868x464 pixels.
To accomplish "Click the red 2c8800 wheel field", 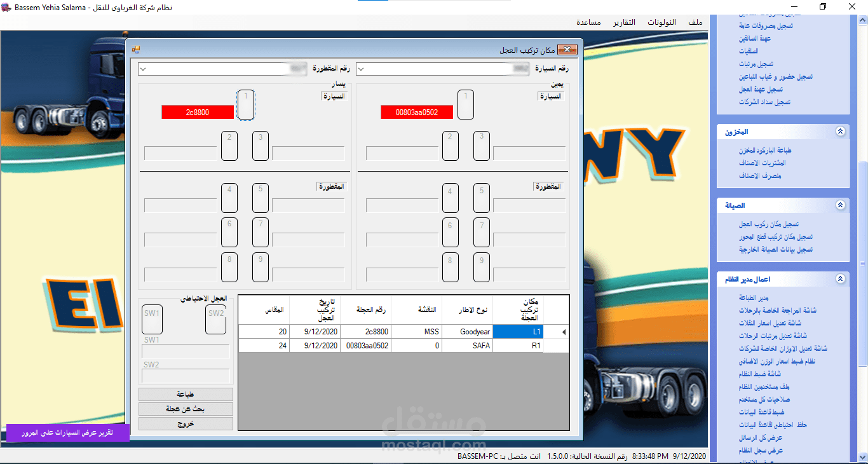I will [x=198, y=112].
